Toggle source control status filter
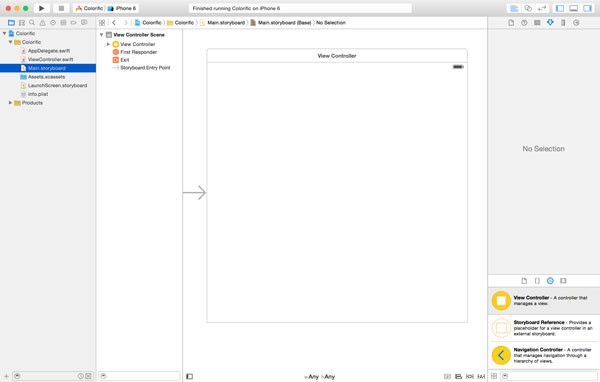The image size is (600, 382). click(88, 376)
